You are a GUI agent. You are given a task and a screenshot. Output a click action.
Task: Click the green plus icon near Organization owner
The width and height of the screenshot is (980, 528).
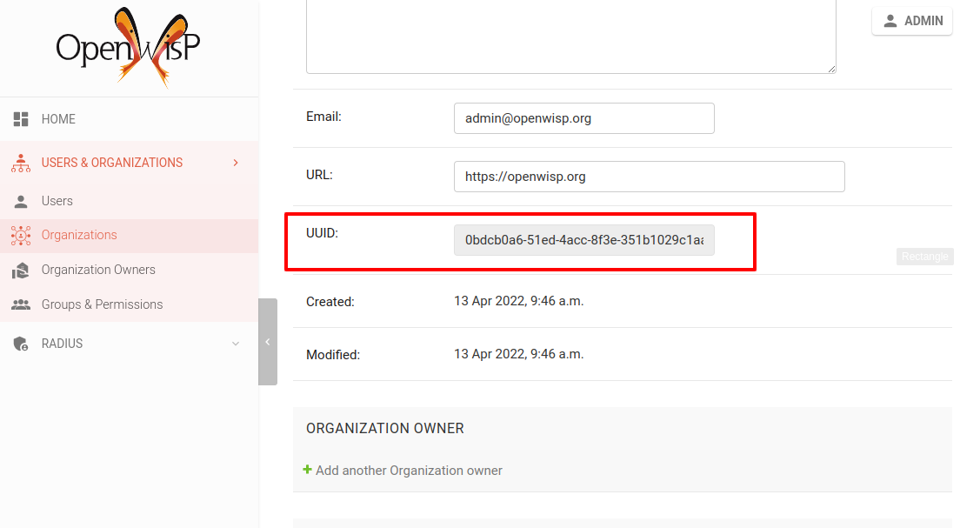click(308, 469)
